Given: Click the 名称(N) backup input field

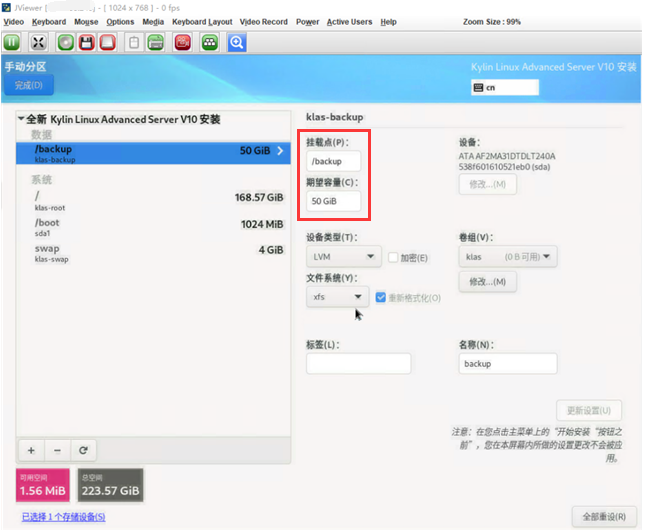Looking at the screenshot, I should click(508, 363).
